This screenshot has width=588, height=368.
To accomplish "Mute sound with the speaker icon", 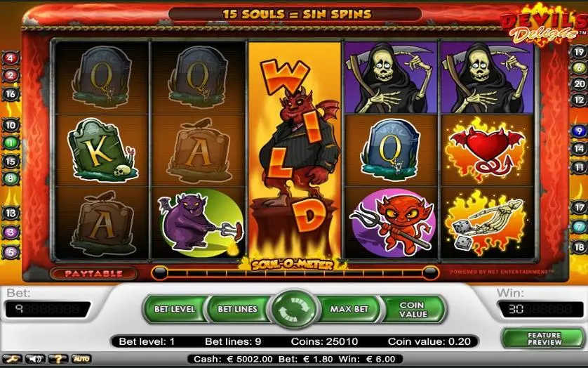I will (x=35, y=359).
